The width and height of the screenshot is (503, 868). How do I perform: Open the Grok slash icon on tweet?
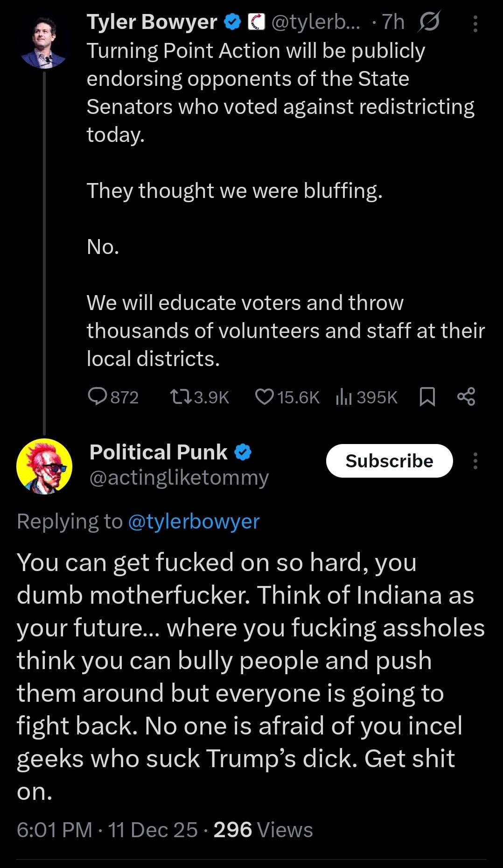tap(429, 22)
